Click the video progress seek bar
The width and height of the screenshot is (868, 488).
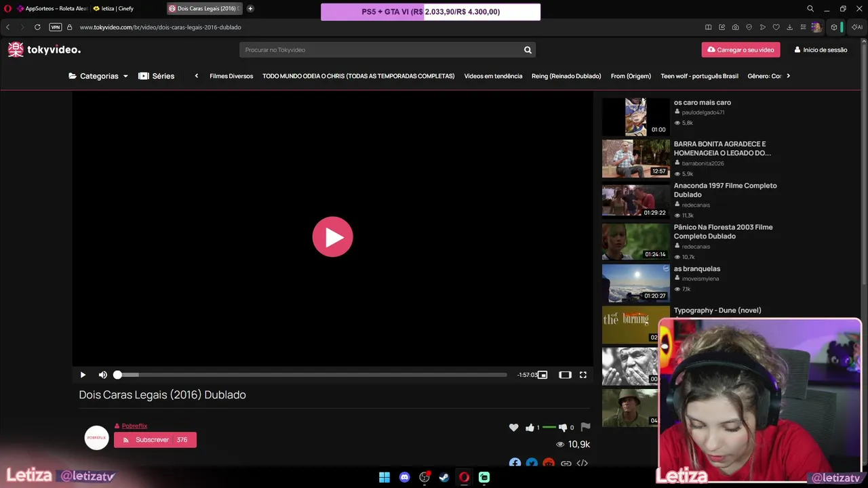[311, 375]
